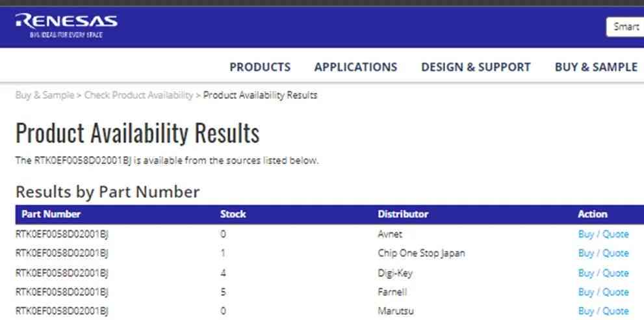Click the part number in Digi-Key row
Image resolution: width=644 pixels, height=320 pixels.
[x=62, y=273]
